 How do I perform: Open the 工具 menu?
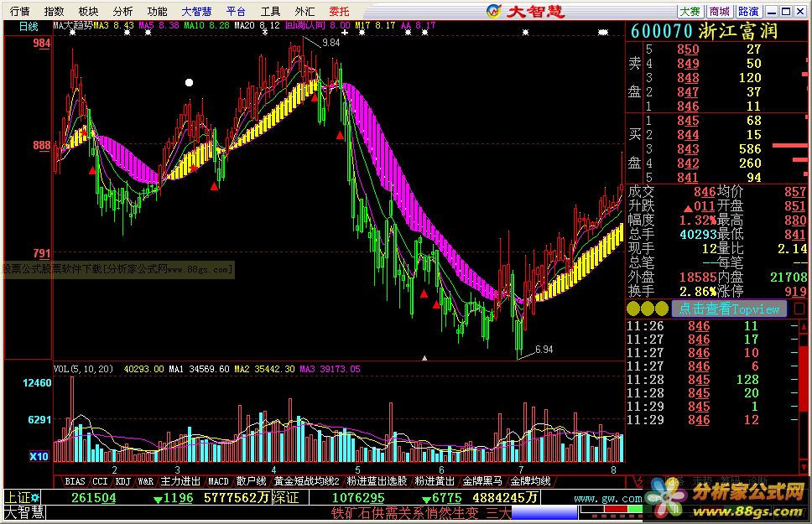click(270, 11)
